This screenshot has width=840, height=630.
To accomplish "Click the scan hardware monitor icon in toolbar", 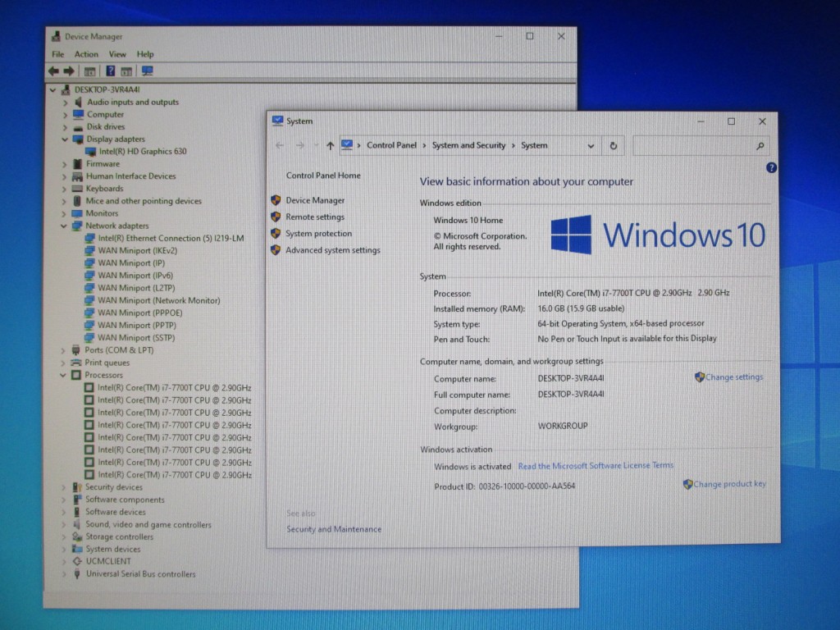I will 147,71.
